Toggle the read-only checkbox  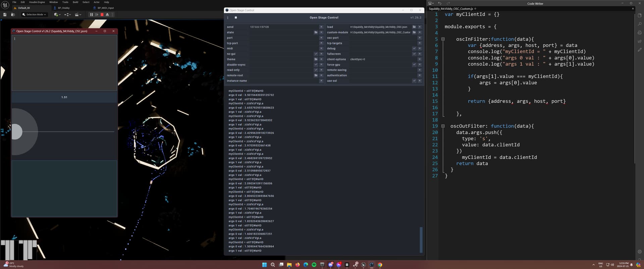coord(316,70)
